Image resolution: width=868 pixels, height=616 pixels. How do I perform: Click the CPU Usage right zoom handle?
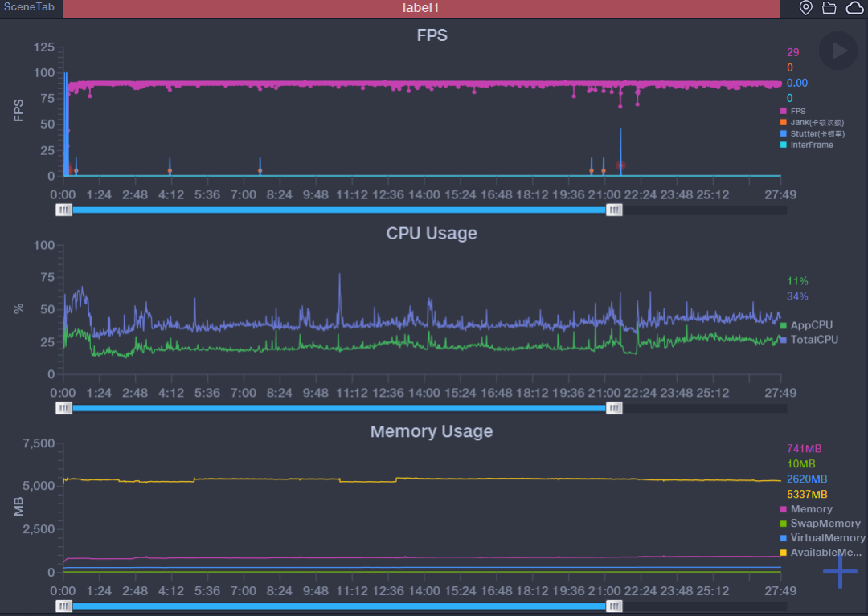pos(614,408)
